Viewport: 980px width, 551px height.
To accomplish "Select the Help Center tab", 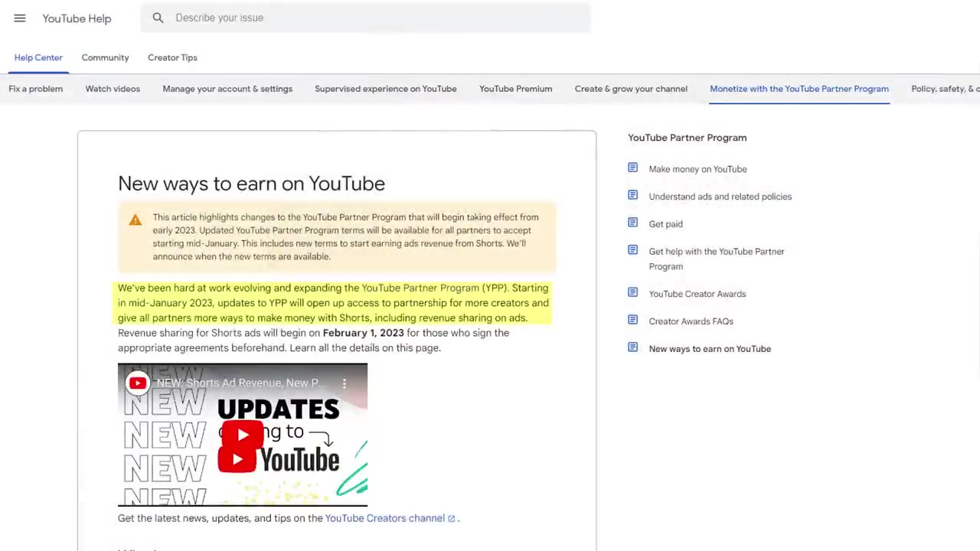I will click(x=38, y=57).
